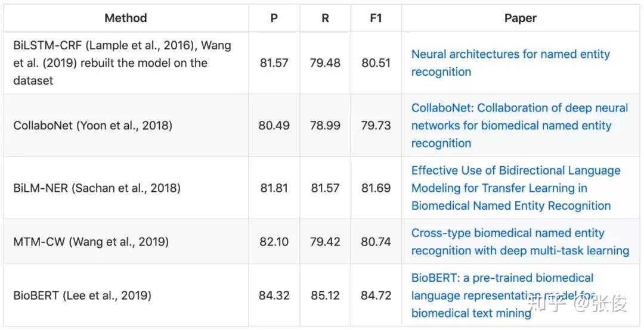Viewport: 644px width, 330px height.
Task: Open the 'Cross-type biomedical named entity recognition' link
Action: tap(520, 241)
